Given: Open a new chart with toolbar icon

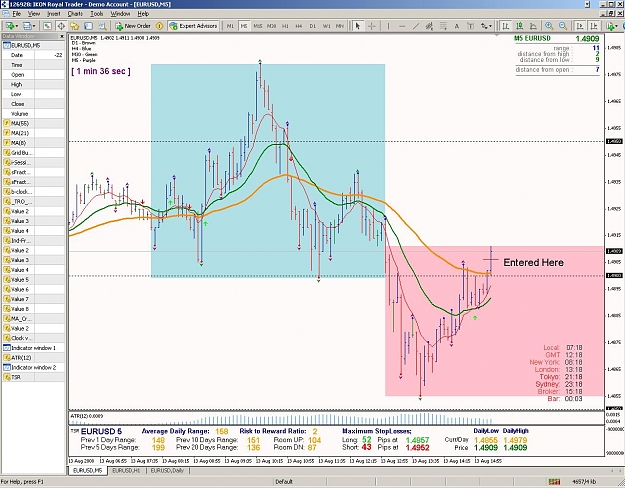Looking at the screenshot, I should coord(9,26).
